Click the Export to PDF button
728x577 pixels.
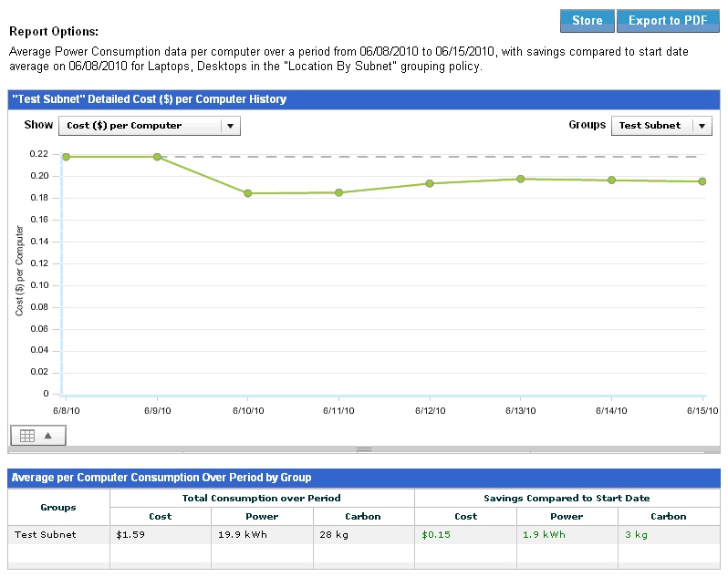point(667,20)
